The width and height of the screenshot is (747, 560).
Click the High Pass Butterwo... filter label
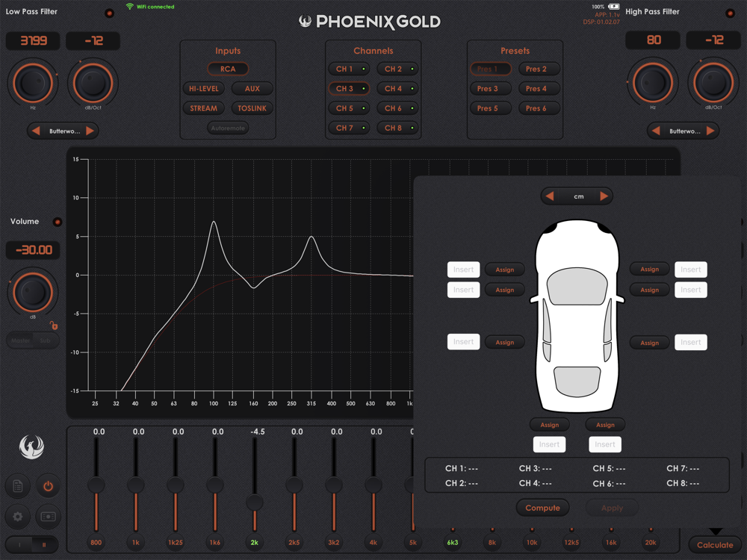[x=684, y=131]
